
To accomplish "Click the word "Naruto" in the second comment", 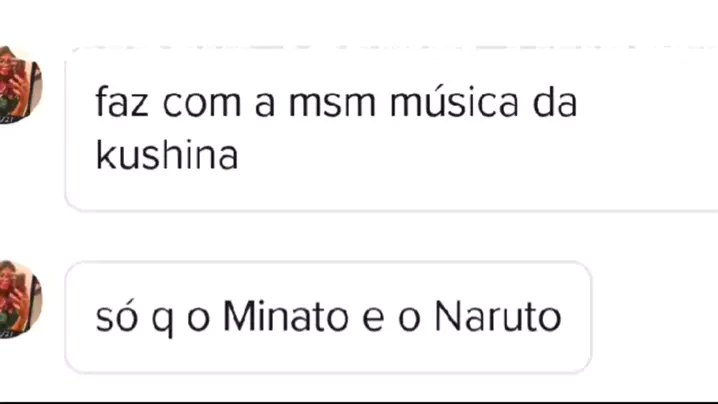I will tap(498, 316).
